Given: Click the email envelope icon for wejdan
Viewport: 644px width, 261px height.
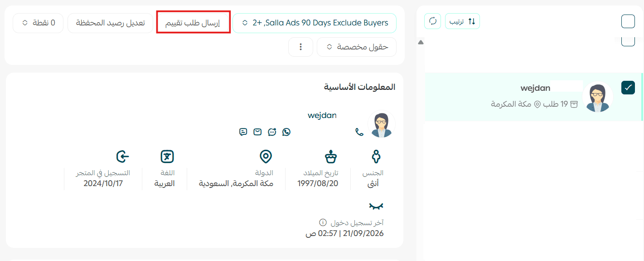Looking at the screenshot, I should (257, 132).
